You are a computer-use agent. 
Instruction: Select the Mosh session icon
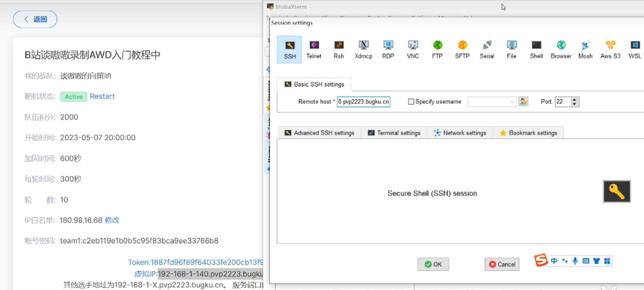tap(585, 49)
